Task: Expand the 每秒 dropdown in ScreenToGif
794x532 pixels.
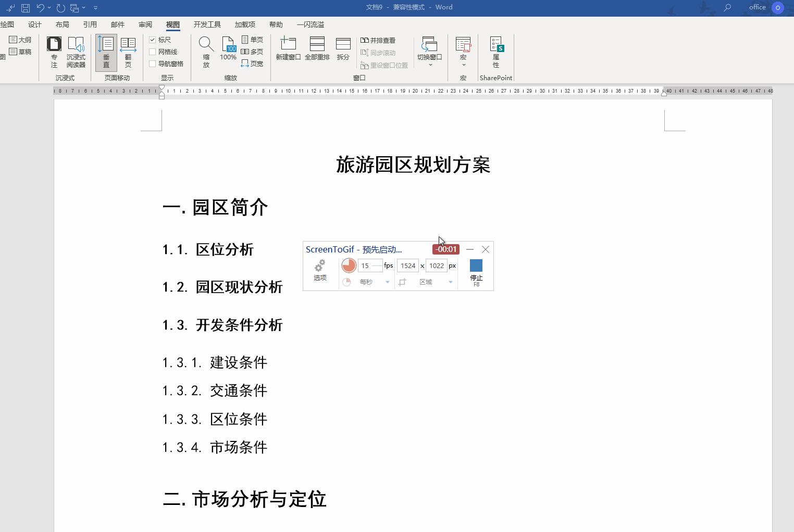Action: [x=387, y=282]
